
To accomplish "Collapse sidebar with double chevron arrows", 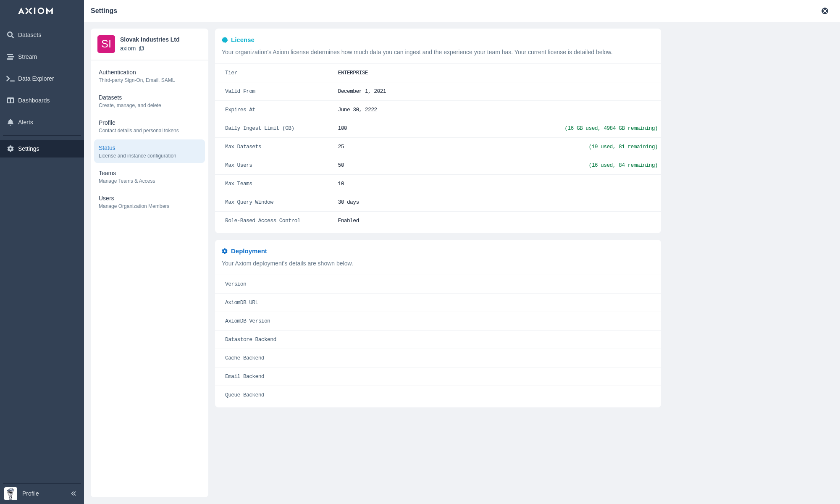I will (73, 493).
